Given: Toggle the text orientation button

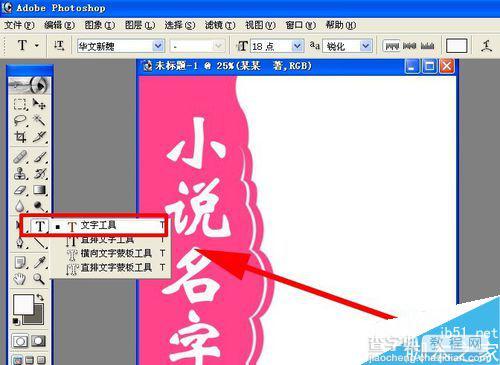Looking at the screenshot, I should [x=59, y=46].
